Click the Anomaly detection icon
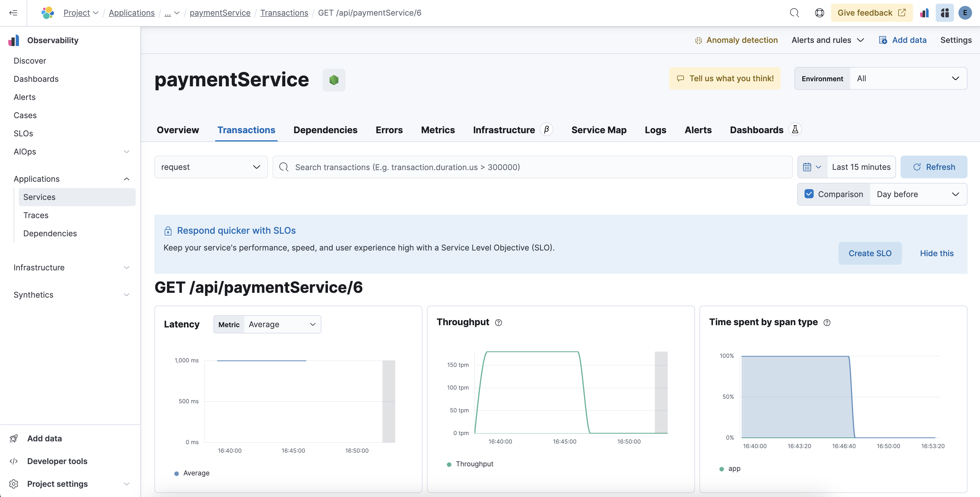Screen dimensions: 980x497 [698, 40]
